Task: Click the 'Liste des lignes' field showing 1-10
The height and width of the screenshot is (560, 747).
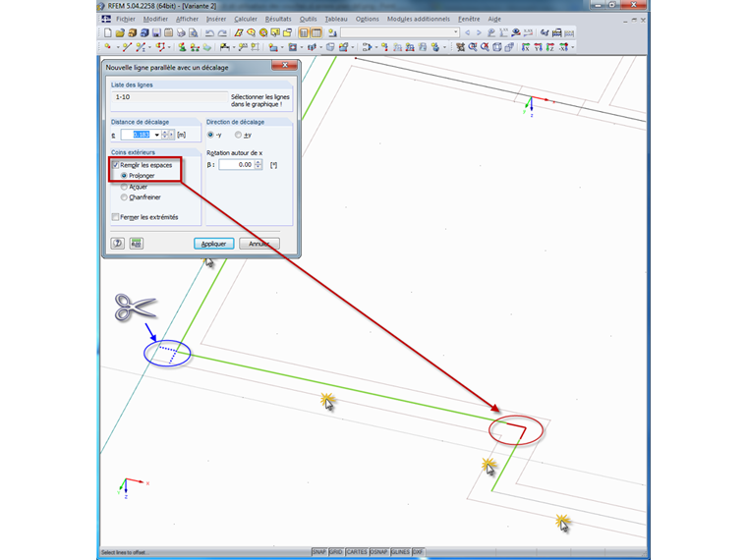Action: point(170,96)
